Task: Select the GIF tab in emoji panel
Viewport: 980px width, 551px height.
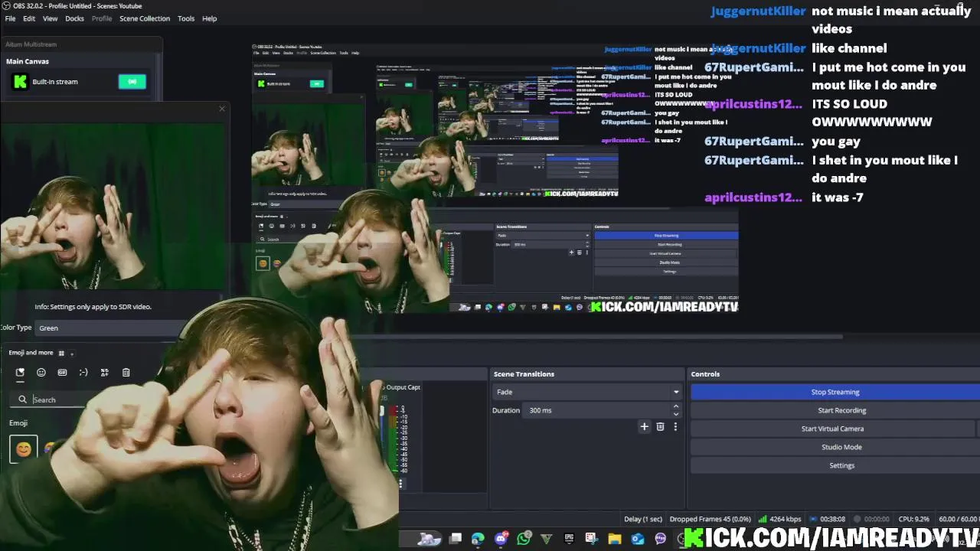Action: [62, 373]
